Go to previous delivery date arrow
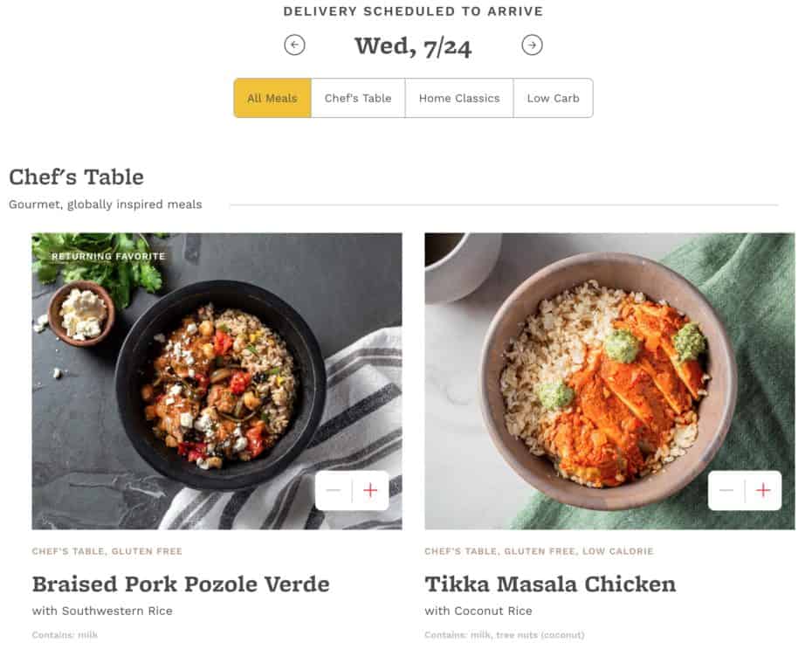 coord(294,45)
